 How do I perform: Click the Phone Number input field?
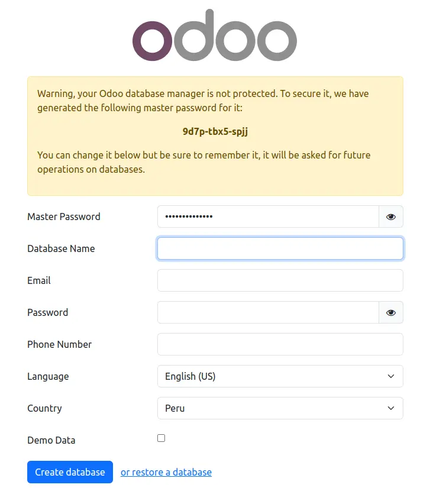pos(280,344)
